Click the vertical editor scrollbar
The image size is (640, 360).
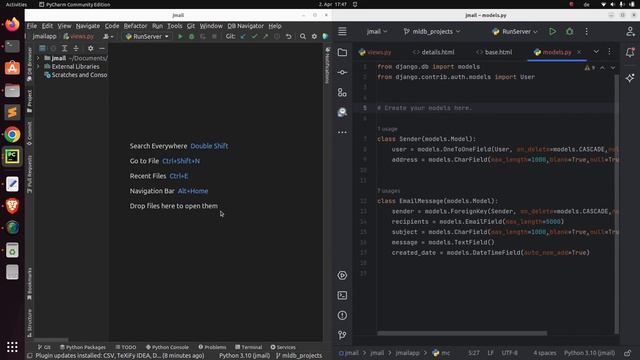click(616, 204)
